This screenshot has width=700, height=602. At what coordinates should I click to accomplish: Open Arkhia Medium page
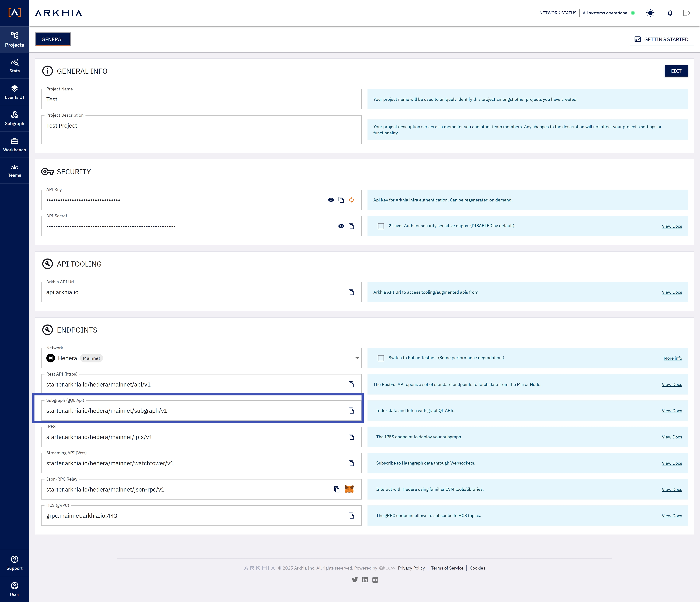click(375, 580)
